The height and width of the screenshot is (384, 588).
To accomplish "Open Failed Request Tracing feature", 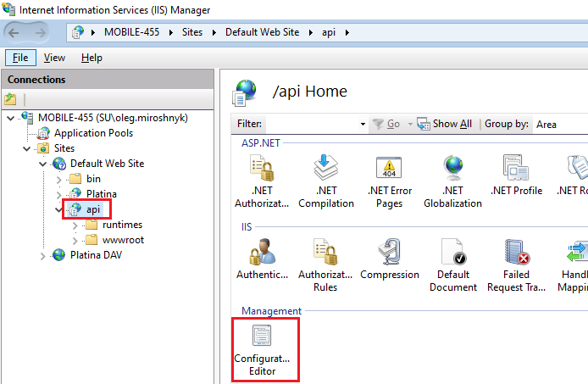I will pos(516,265).
